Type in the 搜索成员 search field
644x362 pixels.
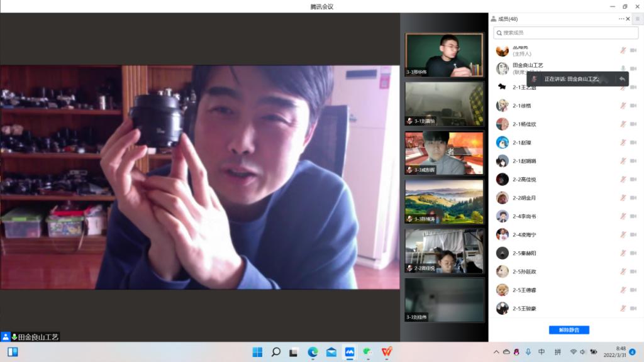click(x=565, y=33)
